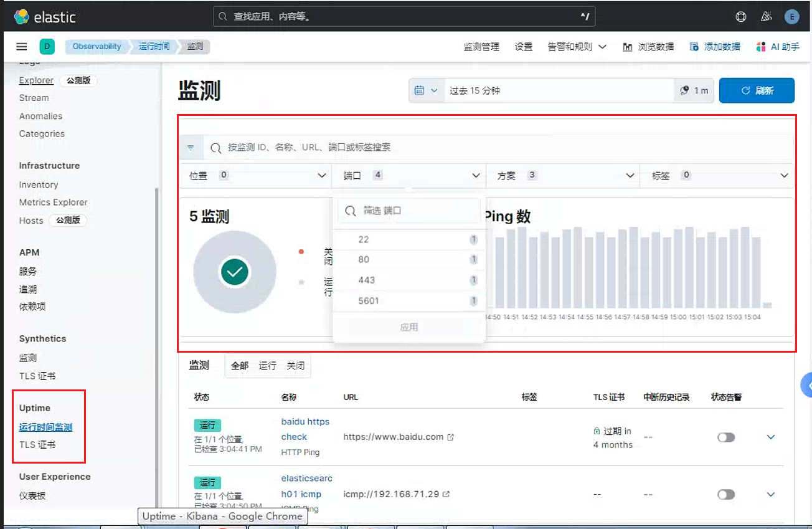Viewport: 812px width, 529px height.
Task: Open external link icon for baidu URL
Action: point(451,437)
